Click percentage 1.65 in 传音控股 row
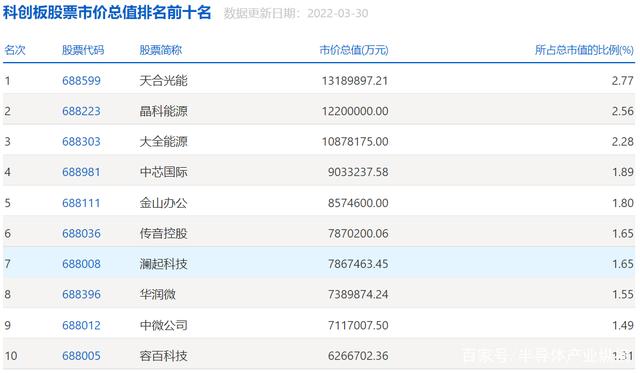Image resolution: width=640 pixels, height=373 pixels. [622, 233]
